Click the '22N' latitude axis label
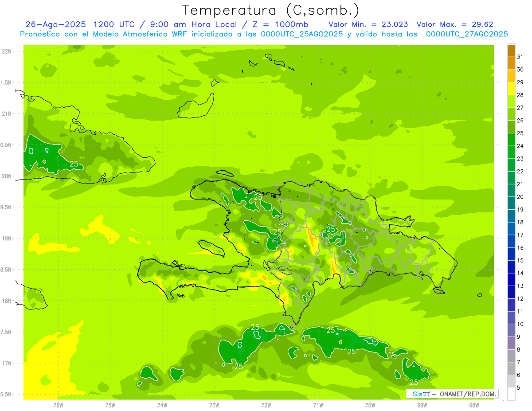This screenshot has width=532, height=411. coord(7,51)
